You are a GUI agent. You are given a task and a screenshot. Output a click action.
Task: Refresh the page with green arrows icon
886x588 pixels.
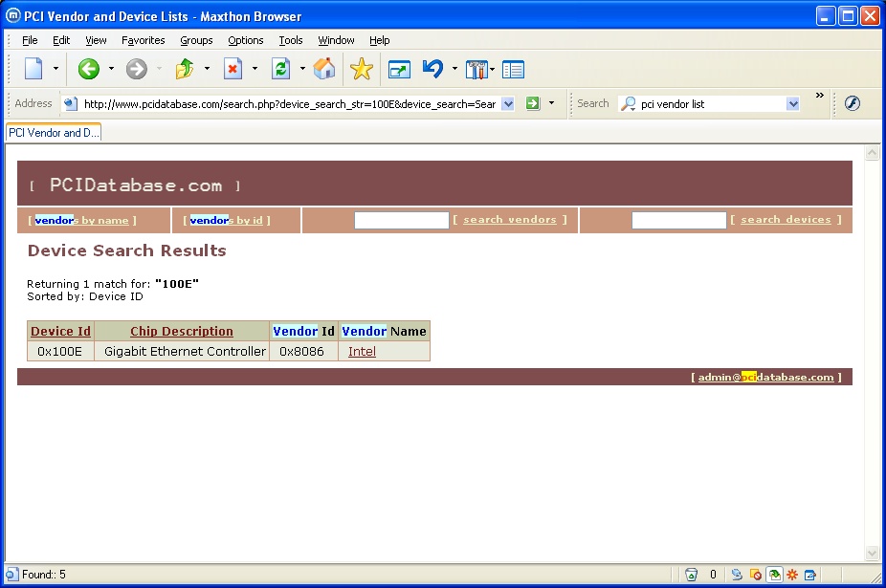point(281,69)
